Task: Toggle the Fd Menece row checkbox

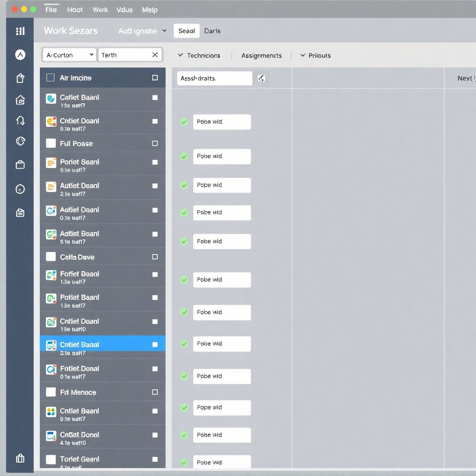Action: 155,392
